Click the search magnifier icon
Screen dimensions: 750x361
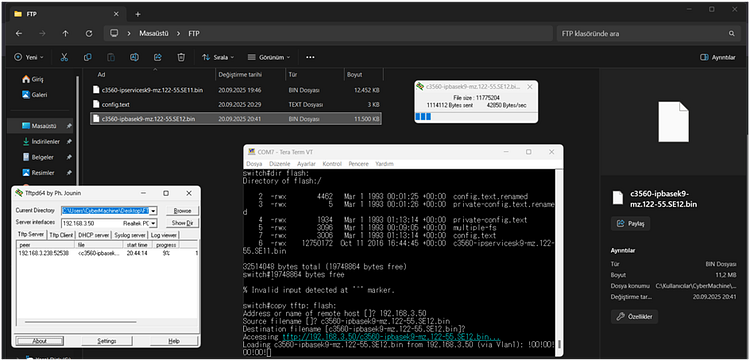pos(731,33)
